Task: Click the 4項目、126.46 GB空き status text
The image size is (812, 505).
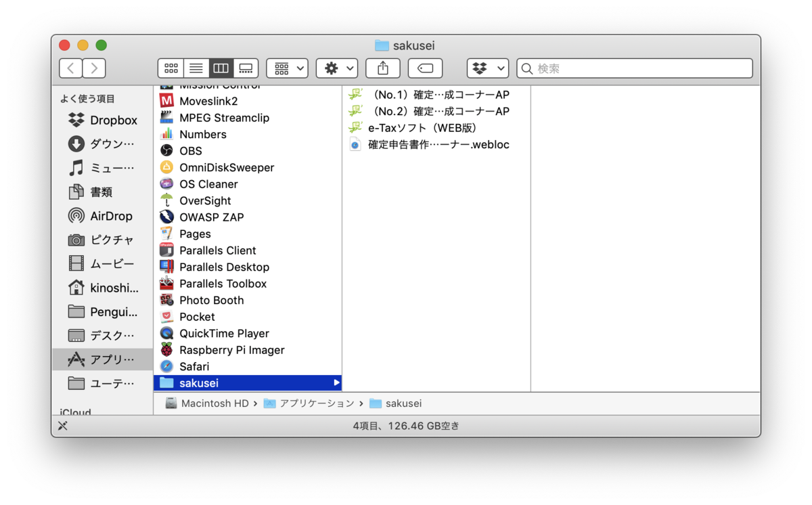Action: click(406, 426)
